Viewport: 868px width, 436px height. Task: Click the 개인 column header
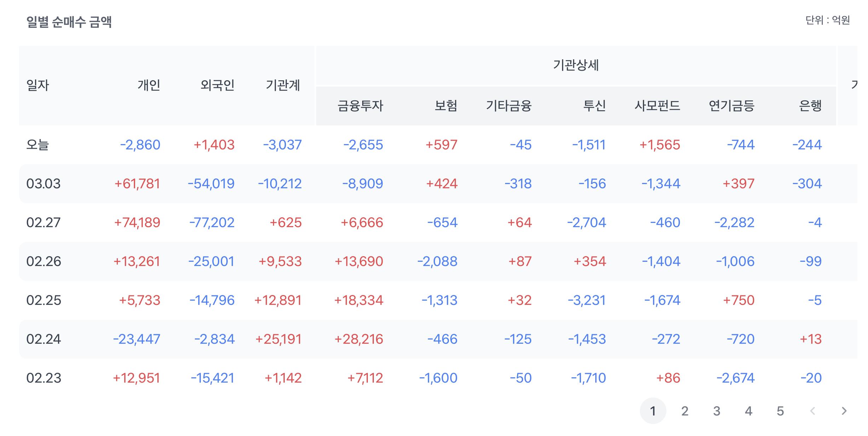149,85
